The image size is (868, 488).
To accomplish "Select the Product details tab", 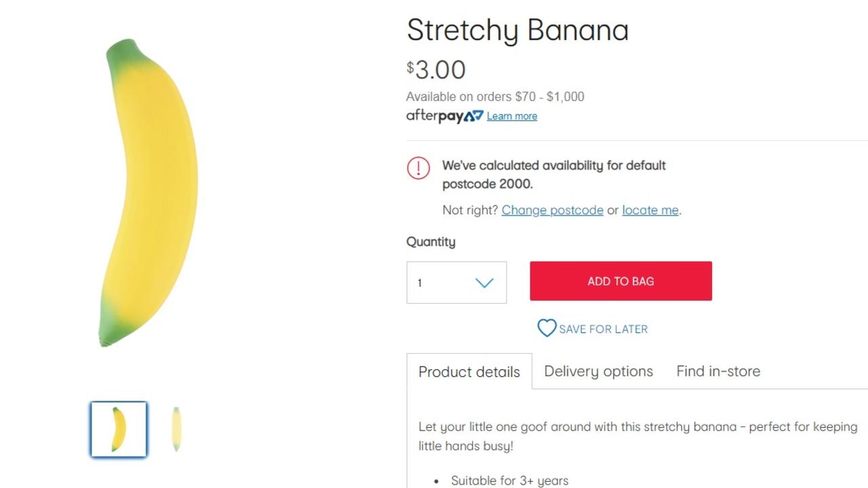I will [469, 371].
